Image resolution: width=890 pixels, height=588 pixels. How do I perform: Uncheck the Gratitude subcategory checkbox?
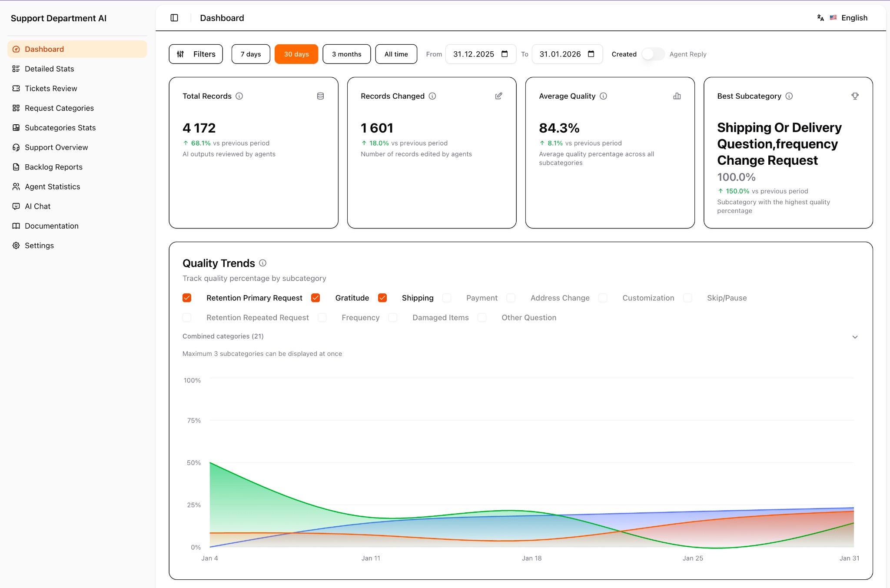tap(315, 298)
